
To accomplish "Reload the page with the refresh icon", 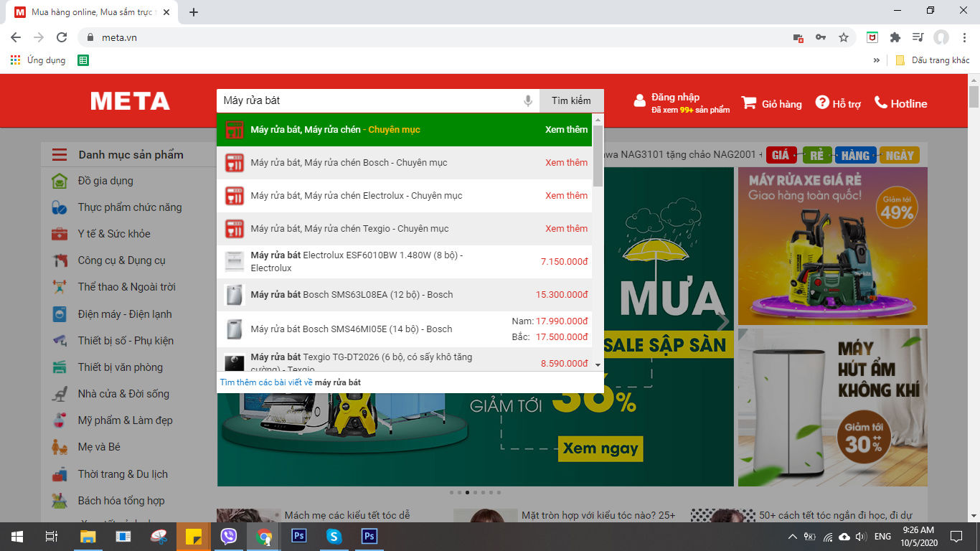I will 62,37.
